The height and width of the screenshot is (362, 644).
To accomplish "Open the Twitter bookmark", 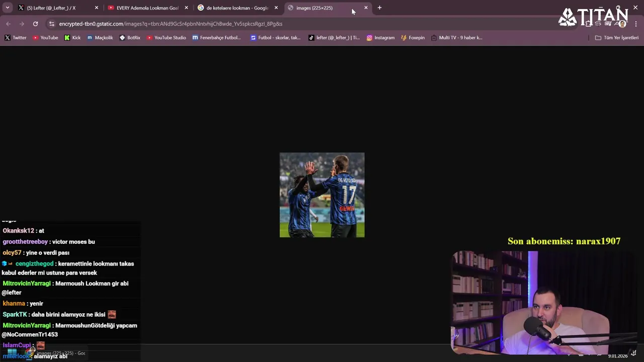I will pyautogui.click(x=16, y=38).
